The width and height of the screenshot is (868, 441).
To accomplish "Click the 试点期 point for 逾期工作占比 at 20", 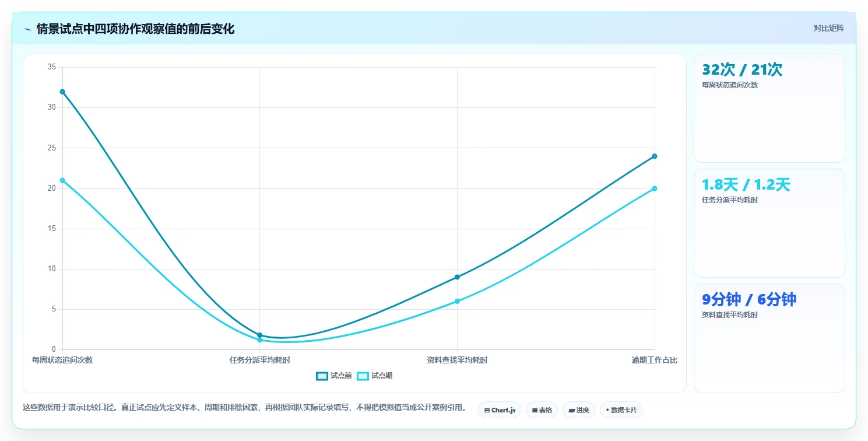I will click(x=655, y=188).
